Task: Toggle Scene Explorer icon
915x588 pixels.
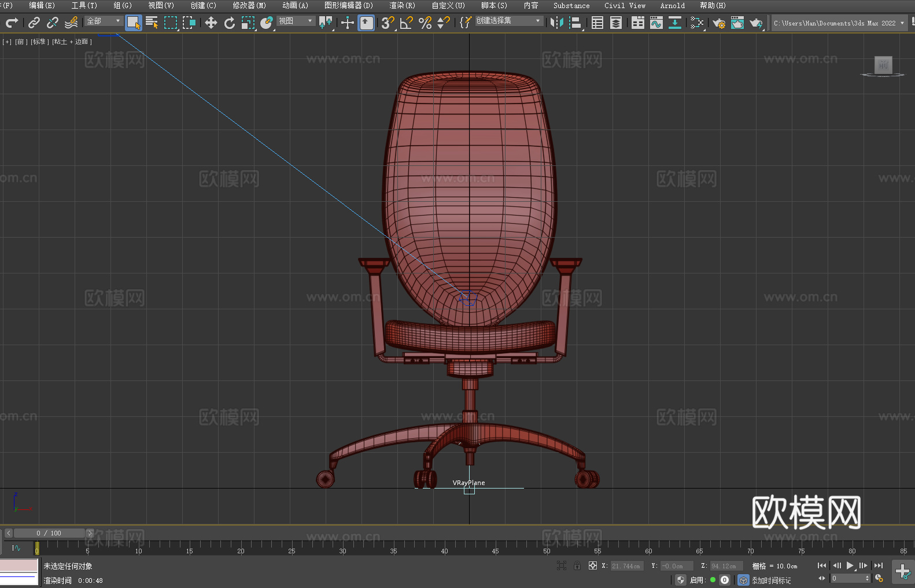Action: click(597, 23)
